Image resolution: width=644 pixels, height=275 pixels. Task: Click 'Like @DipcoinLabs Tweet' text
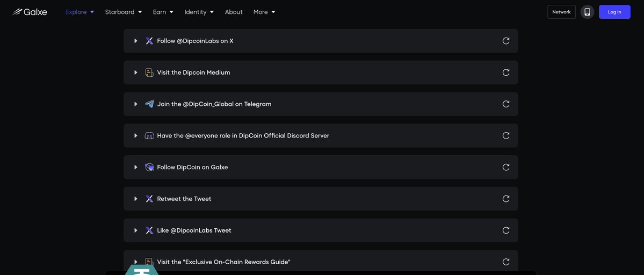point(194,230)
